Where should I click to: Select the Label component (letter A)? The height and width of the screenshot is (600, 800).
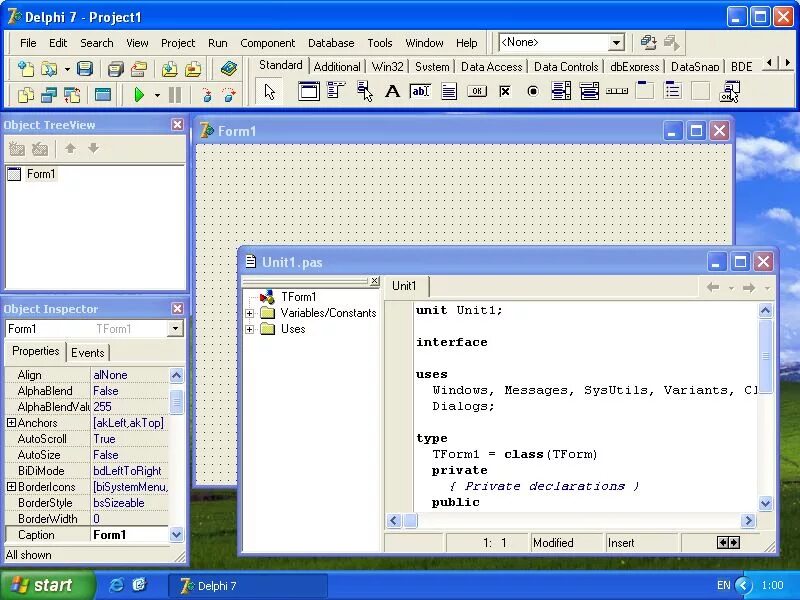tap(392, 92)
